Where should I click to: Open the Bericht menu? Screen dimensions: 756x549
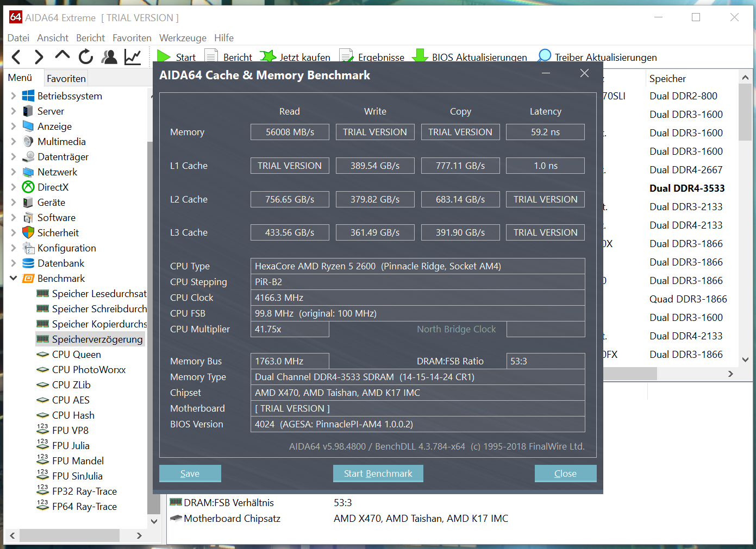coord(91,38)
